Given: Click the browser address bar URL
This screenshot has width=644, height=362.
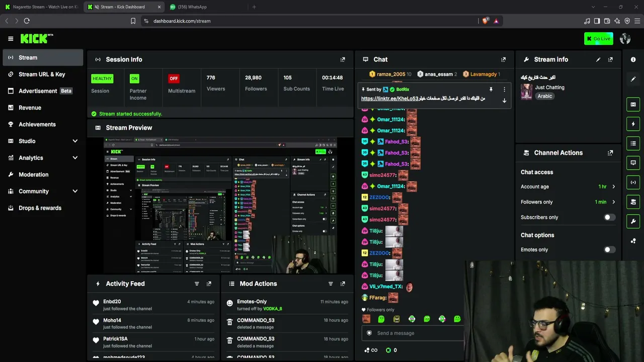Looking at the screenshot, I should (x=182, y=21).
